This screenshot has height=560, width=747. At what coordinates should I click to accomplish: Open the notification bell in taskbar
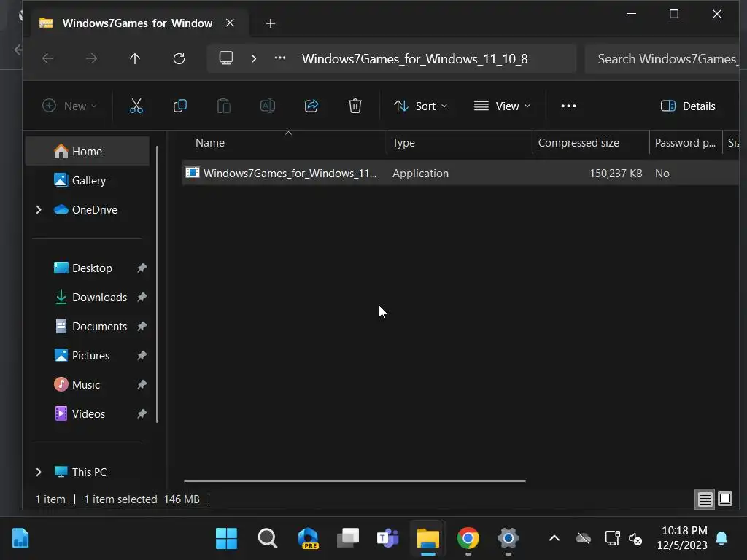click(721, 539)
